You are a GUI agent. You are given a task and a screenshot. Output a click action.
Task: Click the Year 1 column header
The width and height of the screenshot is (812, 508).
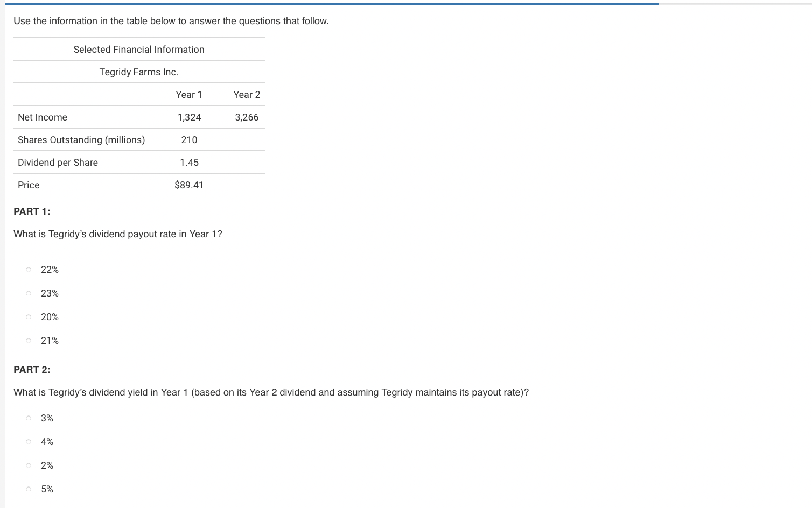[189, 94]
